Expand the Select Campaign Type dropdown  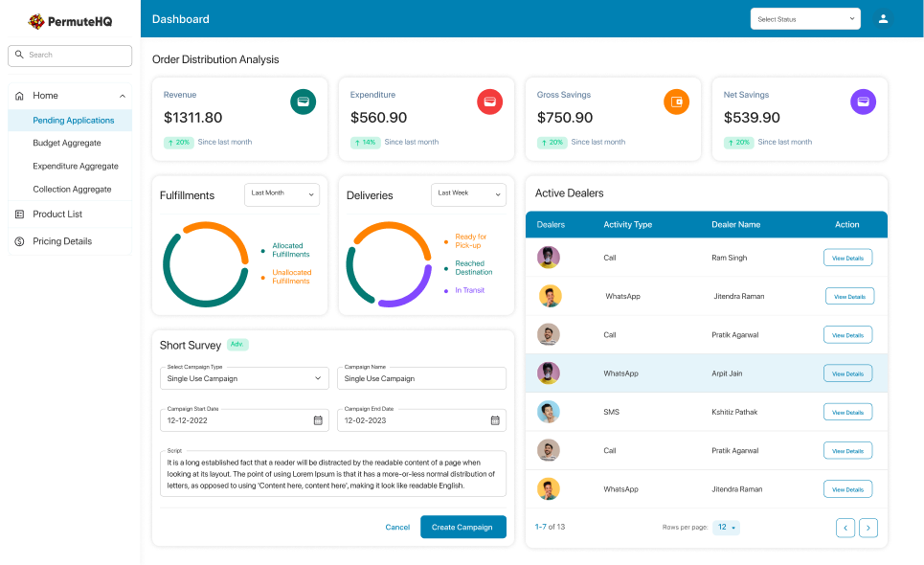coord(244,378)
